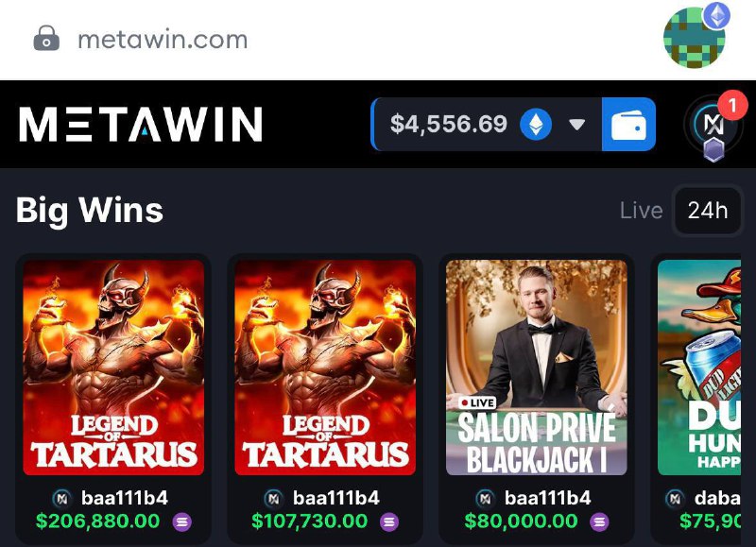Click the METAWIN logo

(x=141, y=125)
